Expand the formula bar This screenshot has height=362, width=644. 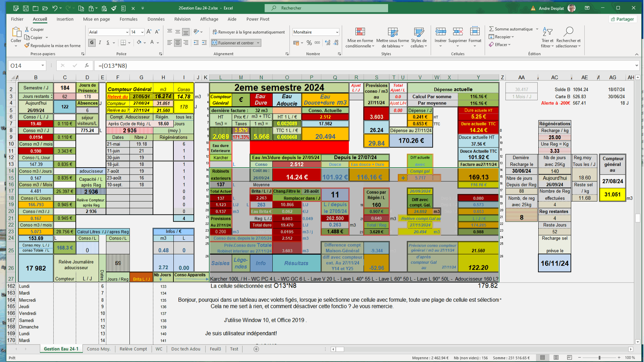[x=637, y=66]
